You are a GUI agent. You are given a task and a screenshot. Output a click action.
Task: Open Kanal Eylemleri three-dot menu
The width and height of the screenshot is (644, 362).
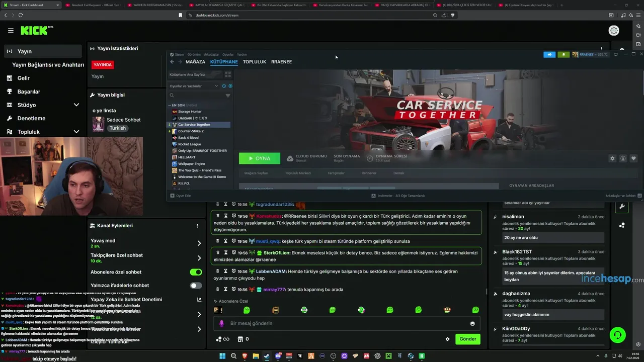(197, 226)
